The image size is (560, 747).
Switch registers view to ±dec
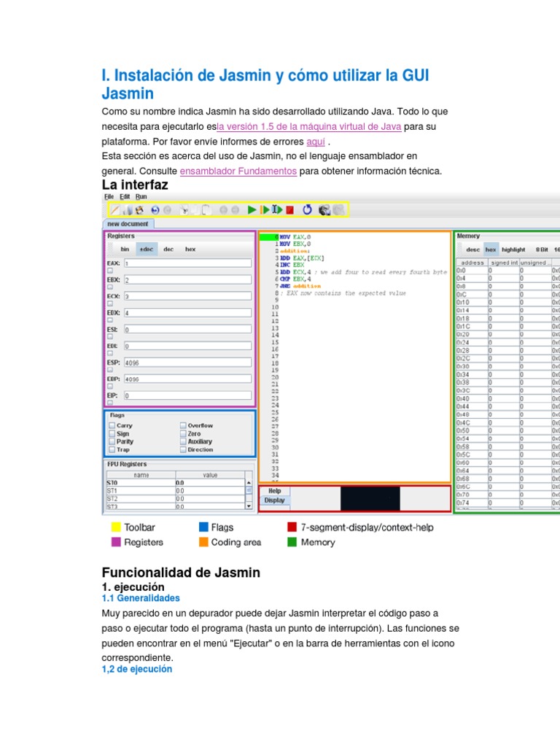tap(147, 249)
